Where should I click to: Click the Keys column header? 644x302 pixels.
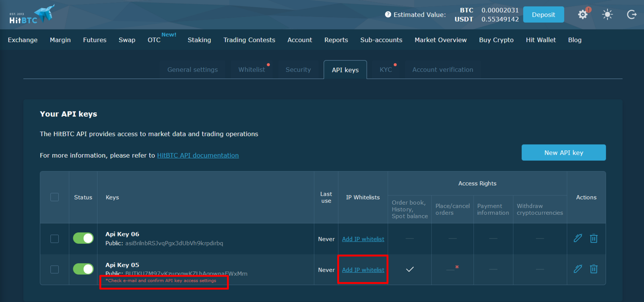click(x=112, y=197)
